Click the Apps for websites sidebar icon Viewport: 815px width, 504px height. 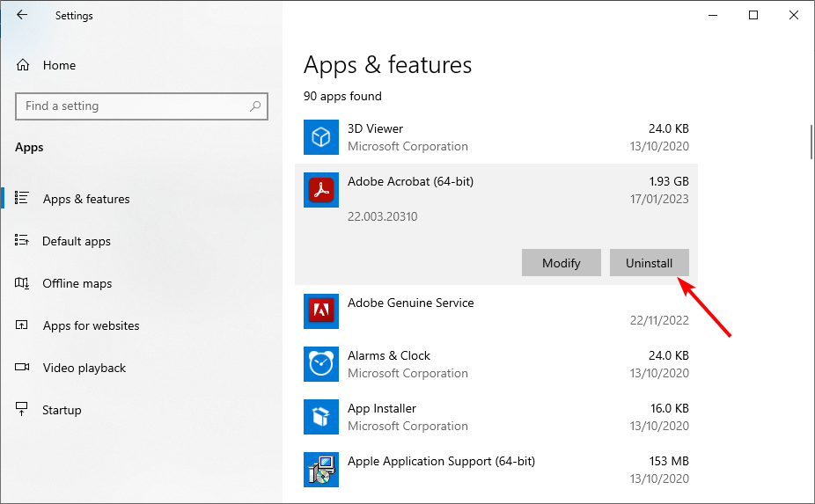22,325
